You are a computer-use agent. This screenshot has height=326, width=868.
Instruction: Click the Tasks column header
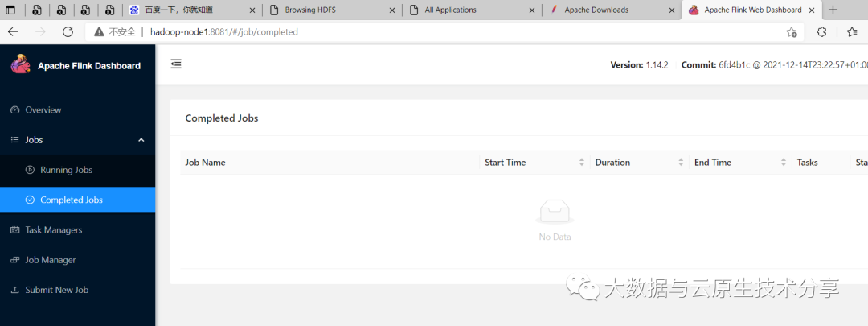pyautogui.click(x=807, y=163)
